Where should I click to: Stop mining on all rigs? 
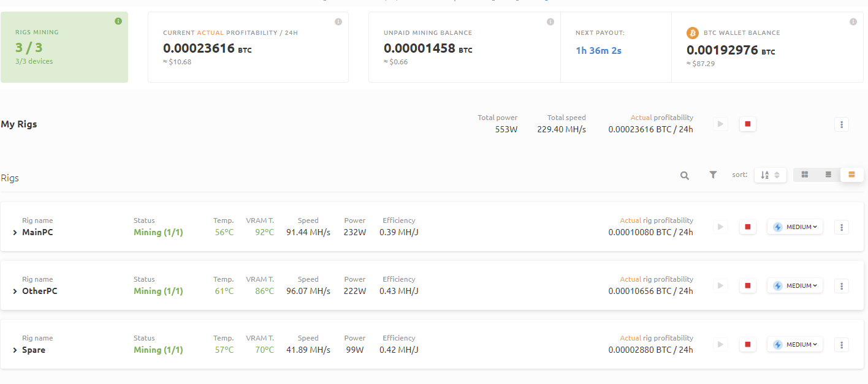coord(747,124)
